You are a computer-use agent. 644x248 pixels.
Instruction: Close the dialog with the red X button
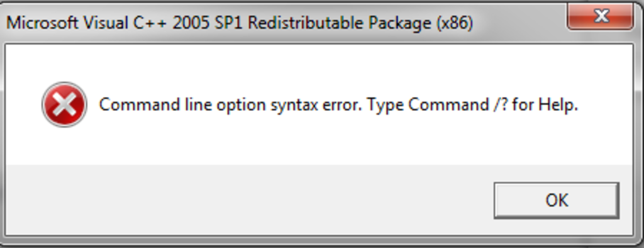(600, 16)
